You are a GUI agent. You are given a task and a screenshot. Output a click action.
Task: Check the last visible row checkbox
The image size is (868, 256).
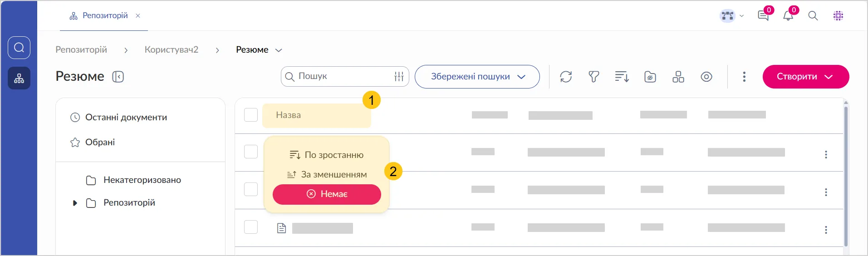251,227
